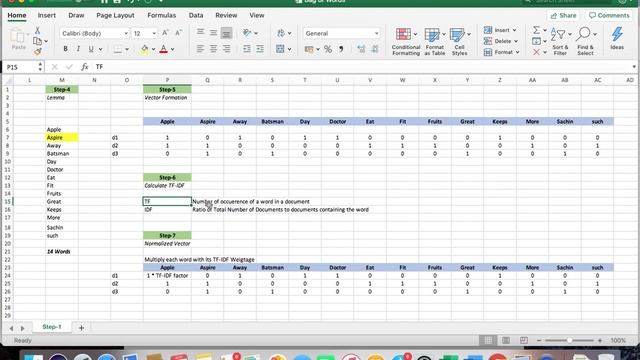Center text horizontally
Screen dimensions: 640x360
213,49
